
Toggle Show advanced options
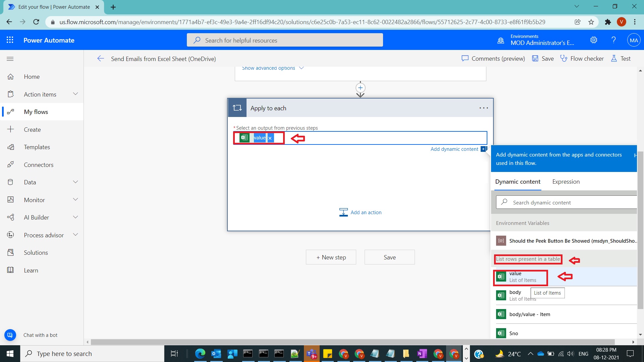(x=268, y=68)
